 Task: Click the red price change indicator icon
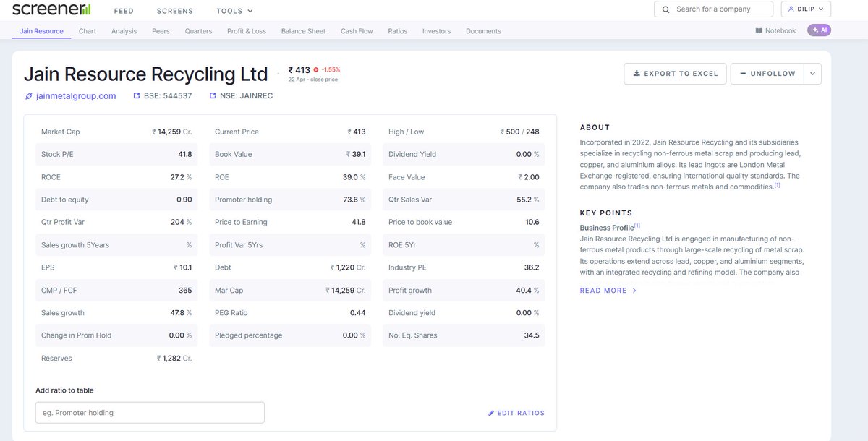point(316,70)
